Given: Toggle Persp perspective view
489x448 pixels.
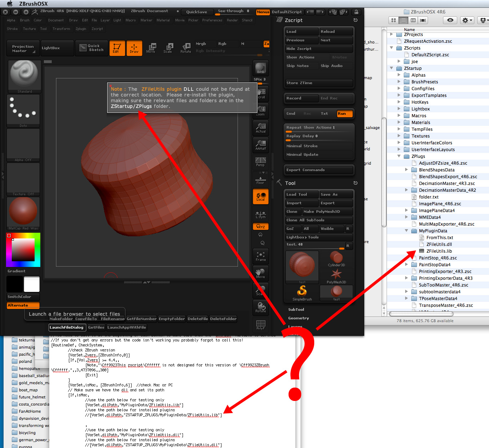Looking at the screenshot, I should 260,161.
